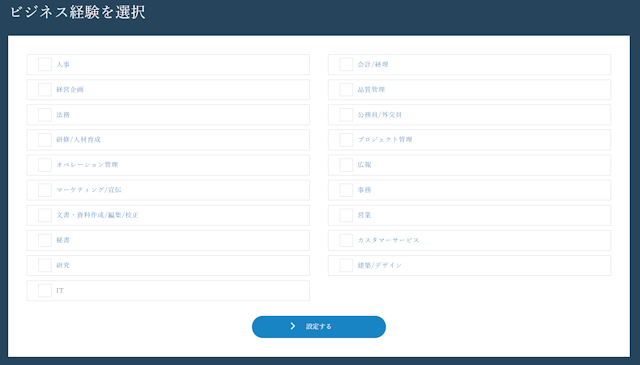Select the 品質管理 checkbox

coord(346,90)
